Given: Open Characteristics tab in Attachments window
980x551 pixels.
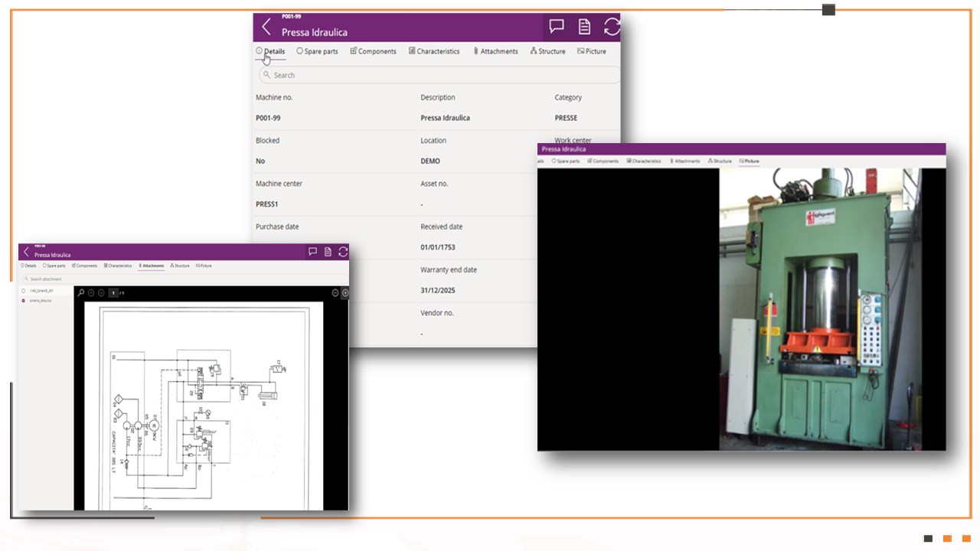Looking at the screenshot, I should click(x=118, y=266).
